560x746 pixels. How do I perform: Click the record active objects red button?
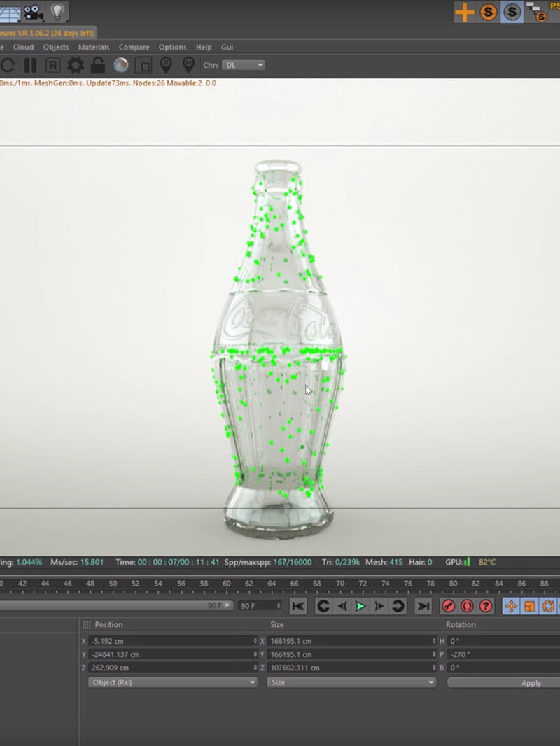tap(448, 606)
